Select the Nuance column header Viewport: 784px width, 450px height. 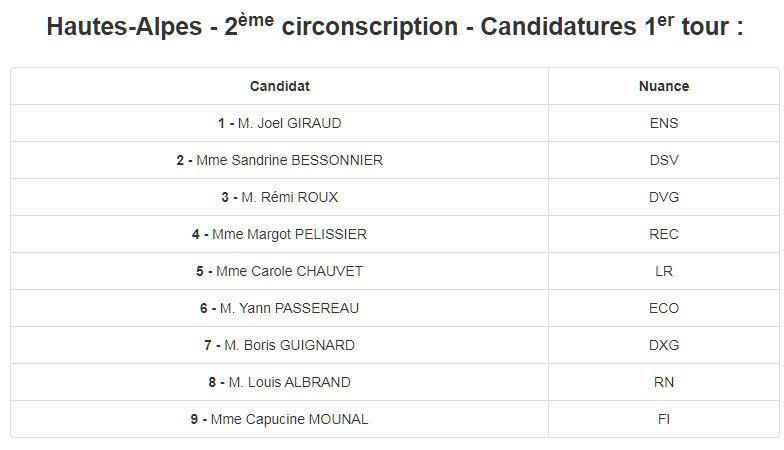click(x=664, y=86)
